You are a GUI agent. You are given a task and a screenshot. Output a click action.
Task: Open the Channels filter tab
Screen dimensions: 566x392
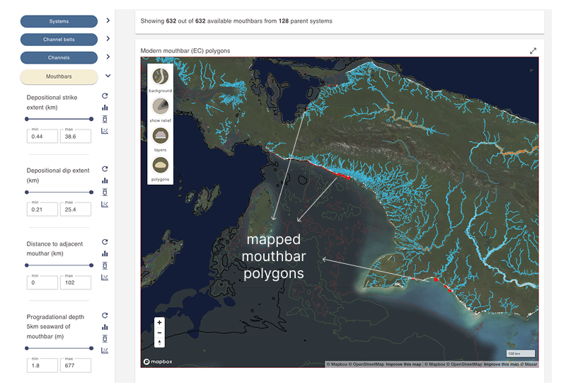(59, 57)
